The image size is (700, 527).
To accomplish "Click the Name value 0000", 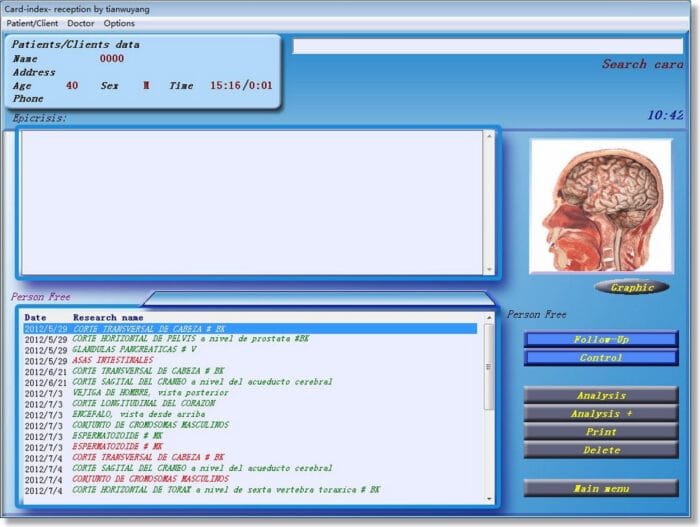I will pyautogui.click(x=112, y=59).
